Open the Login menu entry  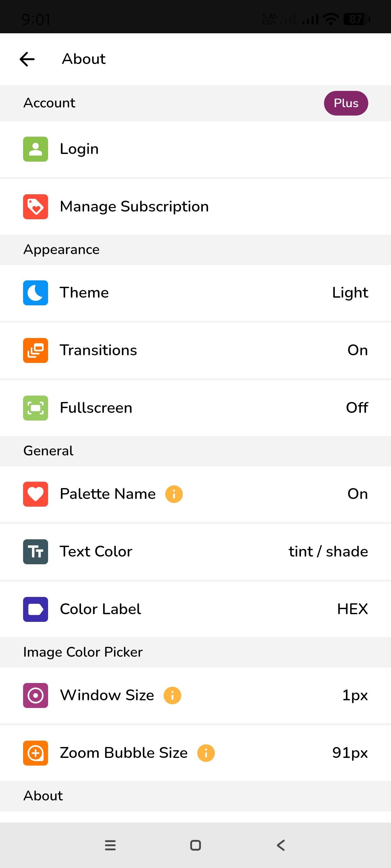coord(79,149)
